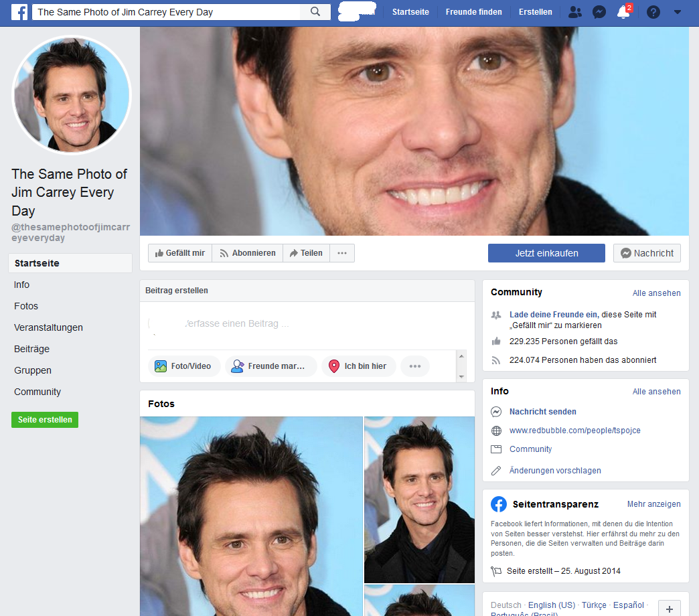Click the globe icon beside website link
Screen dimensions: 699x616
[496, 431]
